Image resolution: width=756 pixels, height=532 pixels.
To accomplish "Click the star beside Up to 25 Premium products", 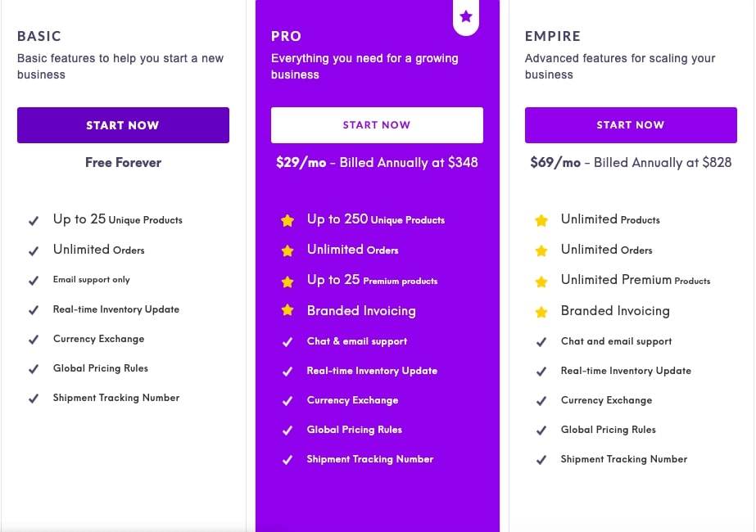I will point(287,282).
